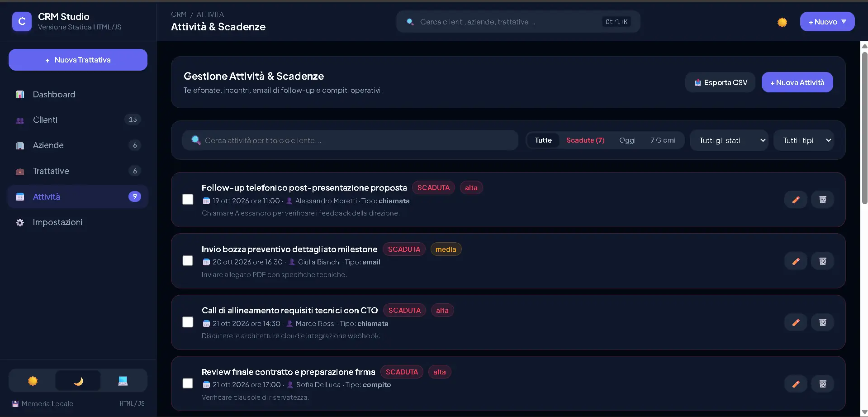The width and height of the screenshot is (868, 417).
Task: Select system theme laptop icon in sidebar
Action: pos(123,381)
